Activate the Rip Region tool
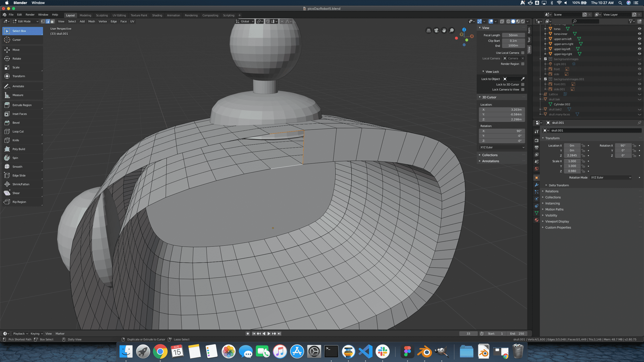This screenshot has width=644, height=362. click(x=22, y=202)
